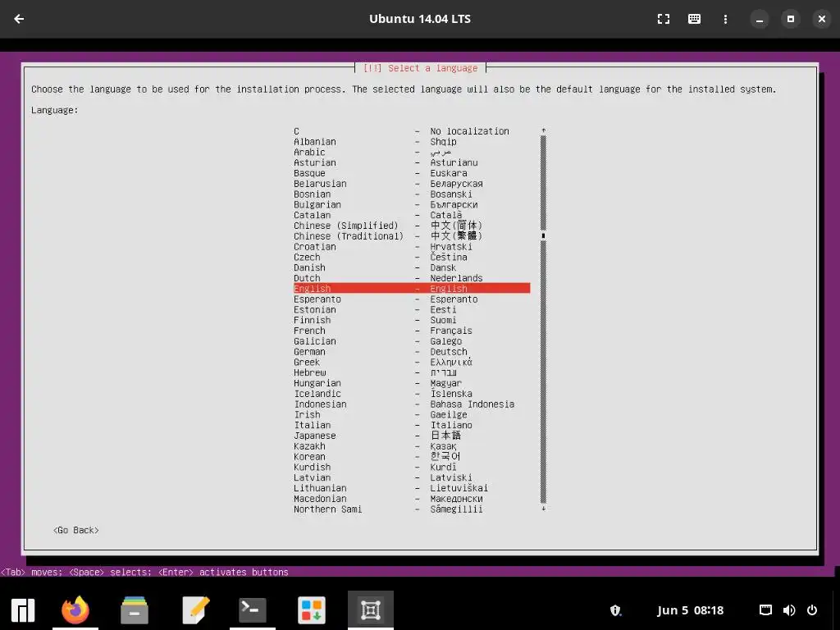Click the scroll down arrow of language list
Screen dimensions: 840x630
pos(543,509)
